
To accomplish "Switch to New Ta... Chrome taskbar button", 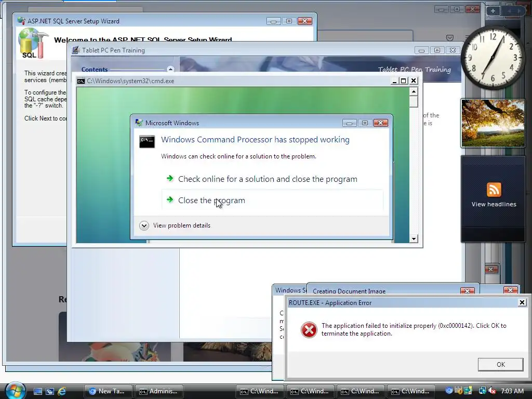I will [108, 391].
